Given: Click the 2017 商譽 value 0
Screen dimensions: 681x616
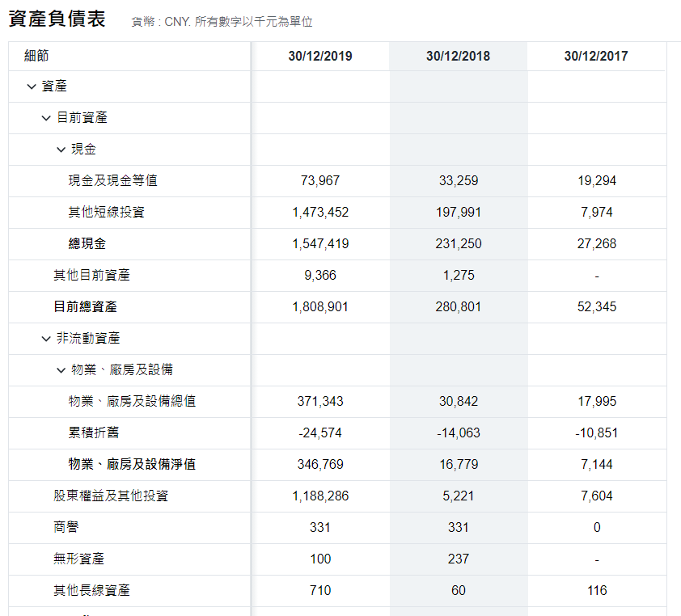Looking at the screenshot, I should (597, 527).
